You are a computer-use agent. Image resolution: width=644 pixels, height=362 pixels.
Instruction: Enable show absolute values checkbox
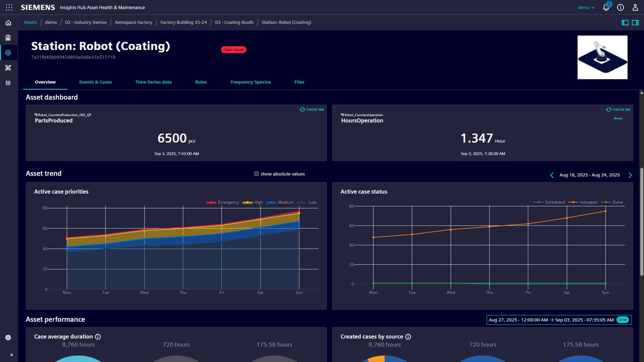pyautogui.click(x=256, y=174)
